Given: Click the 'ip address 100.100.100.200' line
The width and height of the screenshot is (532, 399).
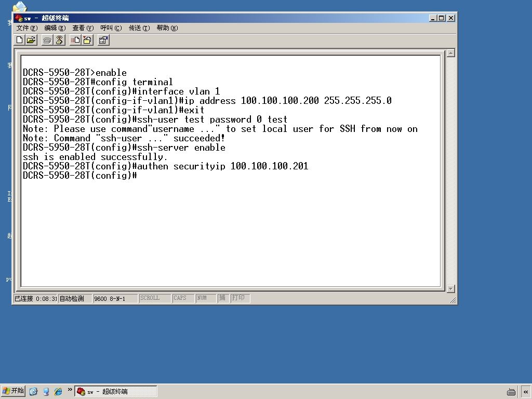Looking at the screenshot, I should click(x=207, y=101).
